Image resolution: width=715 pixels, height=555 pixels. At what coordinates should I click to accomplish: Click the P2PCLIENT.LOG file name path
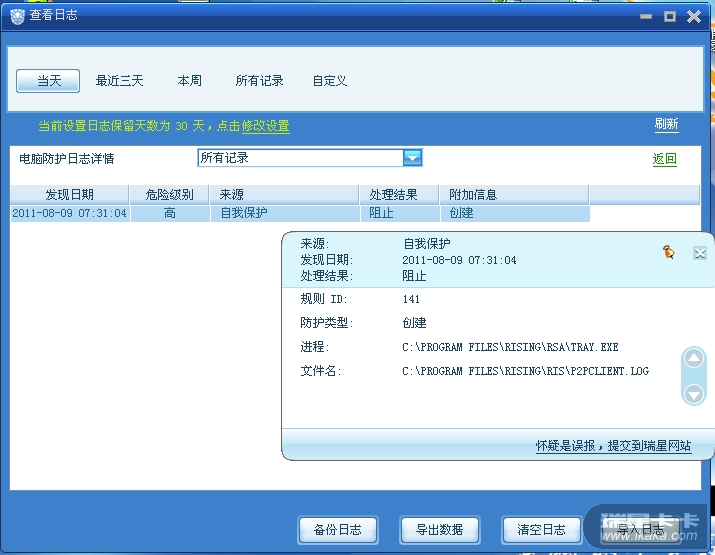coord(525,371)
